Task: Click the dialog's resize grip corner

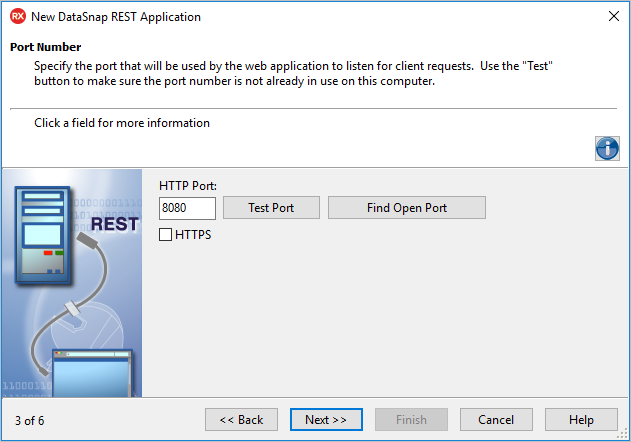Action: 623,434
